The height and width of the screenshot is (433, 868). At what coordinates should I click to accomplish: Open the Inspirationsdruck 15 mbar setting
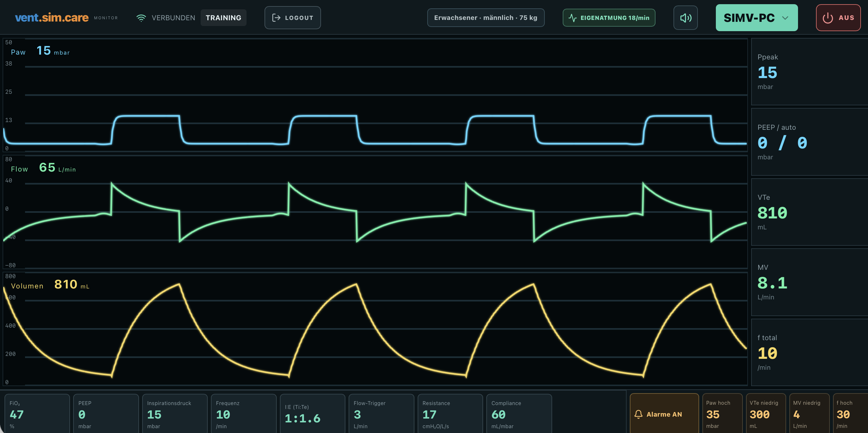tap(175, 414)
